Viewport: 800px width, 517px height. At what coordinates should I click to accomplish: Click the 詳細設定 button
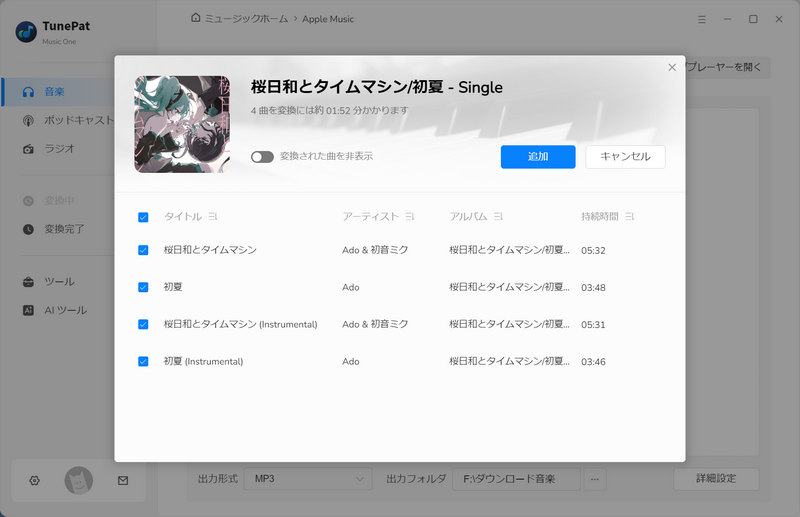point(716,479)
